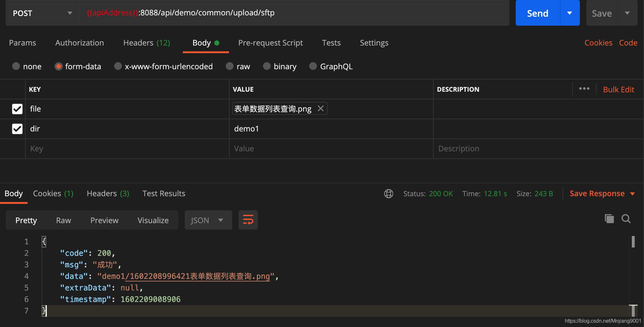
Task: Open the three-dots column options menu
Action: tap(584, 89)
